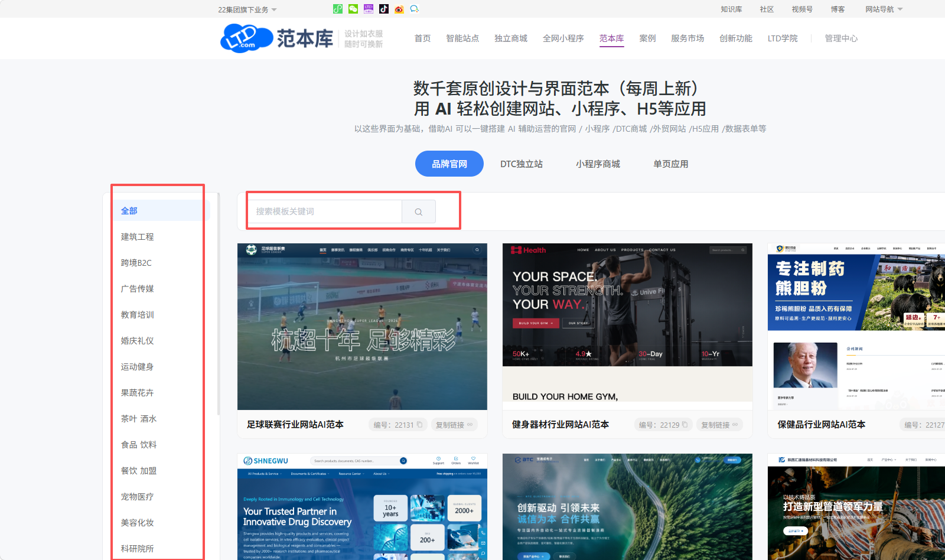Switch to the DTC独立站 tab

522,164
